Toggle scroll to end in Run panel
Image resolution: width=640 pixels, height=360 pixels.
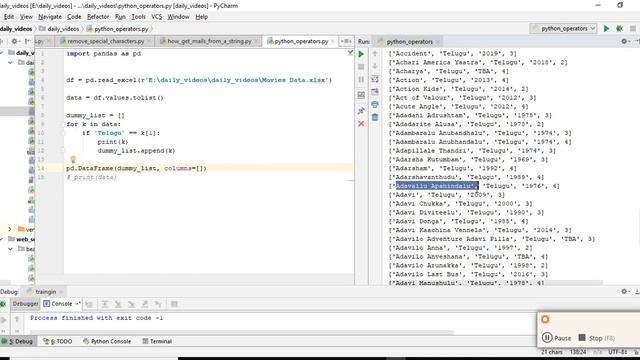click(375, 92)
